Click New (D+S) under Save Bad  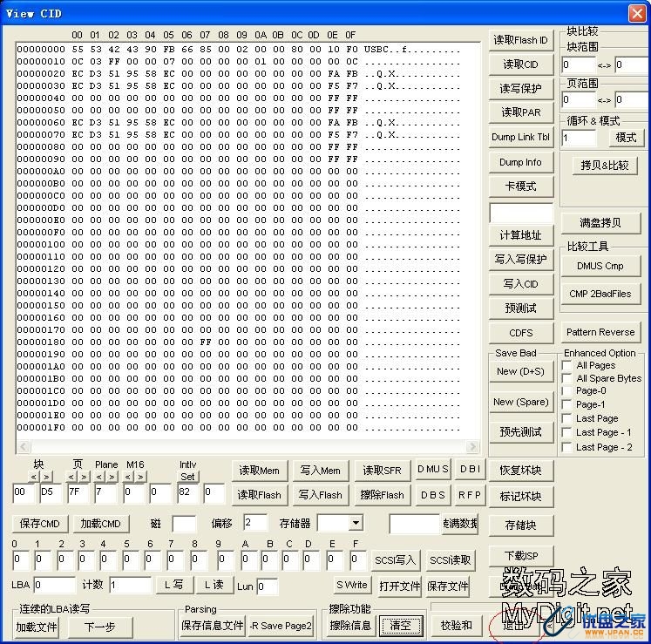[x=521, y=371]
